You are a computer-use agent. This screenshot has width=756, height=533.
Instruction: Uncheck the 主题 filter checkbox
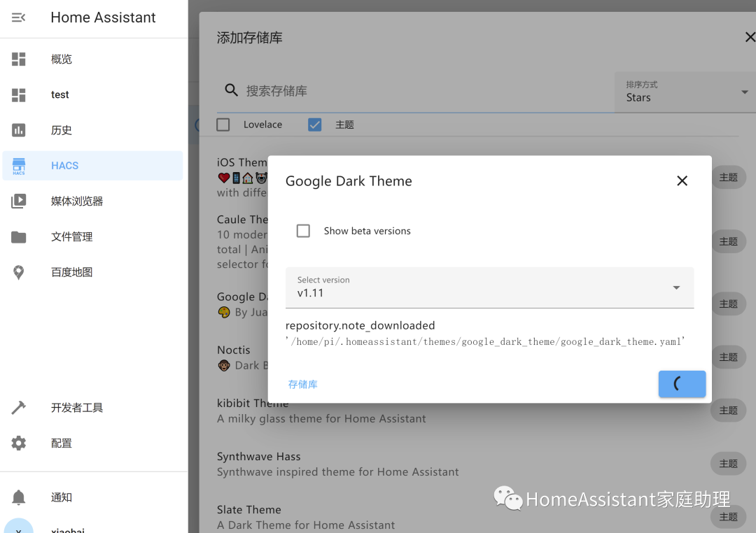coord(314,125)
